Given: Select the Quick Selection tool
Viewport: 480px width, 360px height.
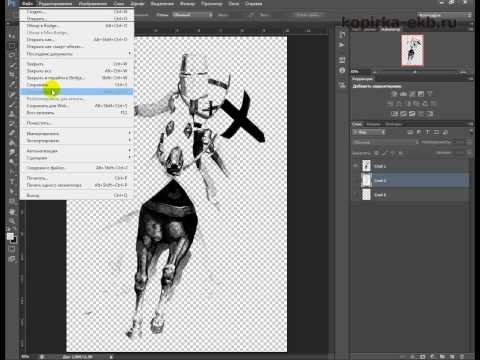Looking at the screenshot, I should pyautogui.click(x=12, y=65).
